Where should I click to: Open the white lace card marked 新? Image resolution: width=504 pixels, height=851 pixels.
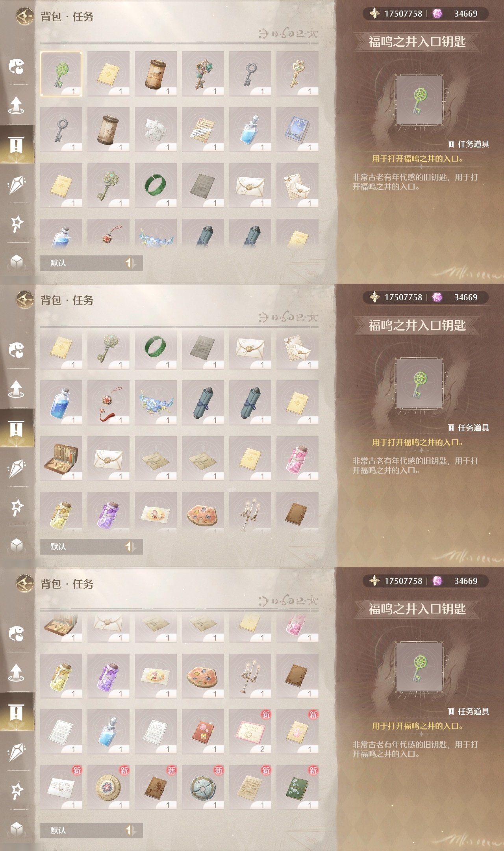click(x=61, y=788)
